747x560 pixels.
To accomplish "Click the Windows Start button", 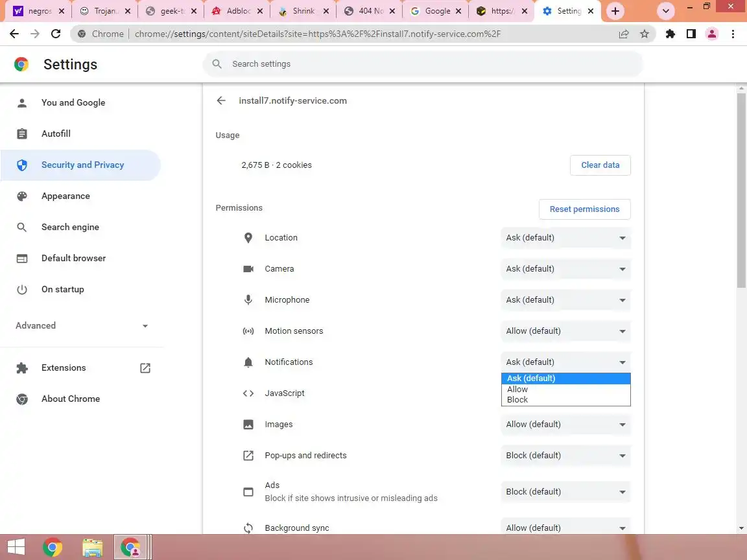I will click(x=16, y=547).
